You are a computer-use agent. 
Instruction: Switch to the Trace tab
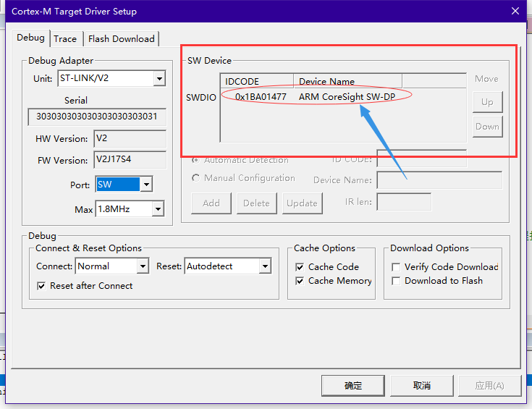(x=65, y=39)
